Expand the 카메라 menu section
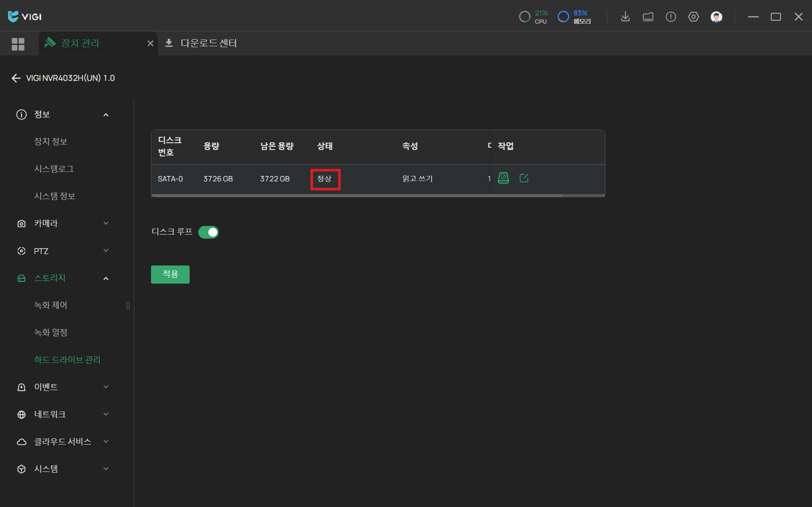This screenshot has height=507, width=812. (x=63, y=224)
